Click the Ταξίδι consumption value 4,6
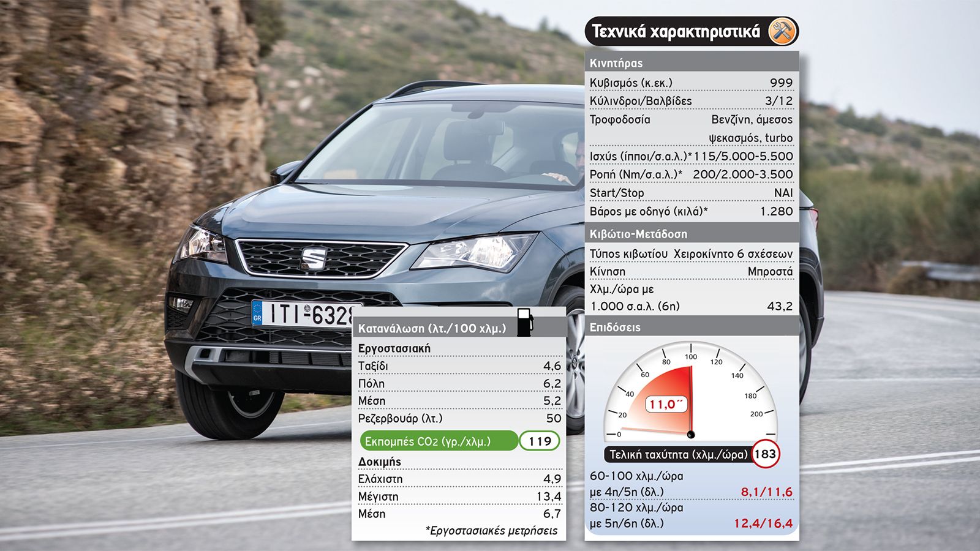The image size is (980, 551). pyautogui.click(x=552, y=366)
